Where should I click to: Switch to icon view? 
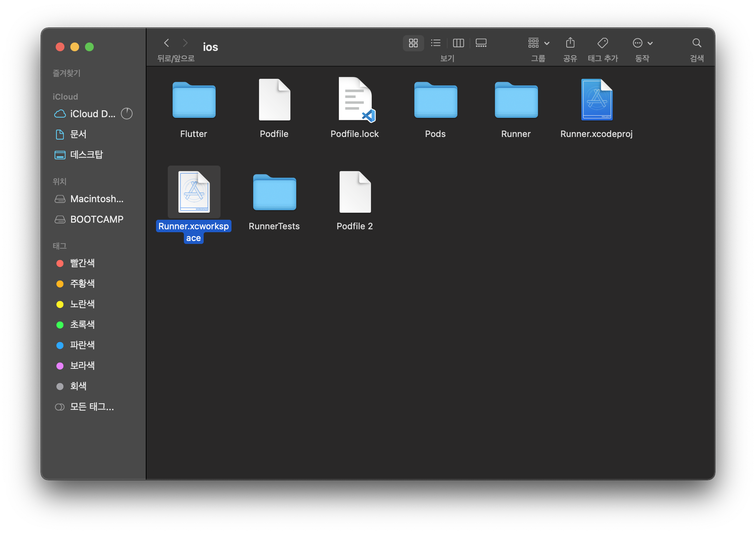(413, 43)
